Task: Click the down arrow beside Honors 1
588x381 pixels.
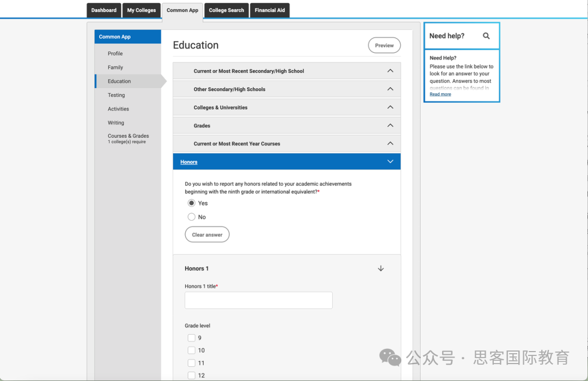Action: tap(381, 268)
